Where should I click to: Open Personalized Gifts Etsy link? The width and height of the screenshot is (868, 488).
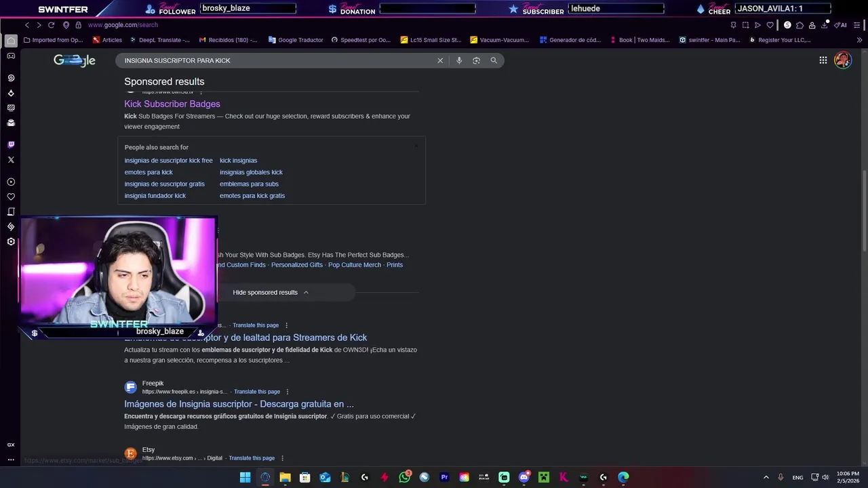point(297,265)
